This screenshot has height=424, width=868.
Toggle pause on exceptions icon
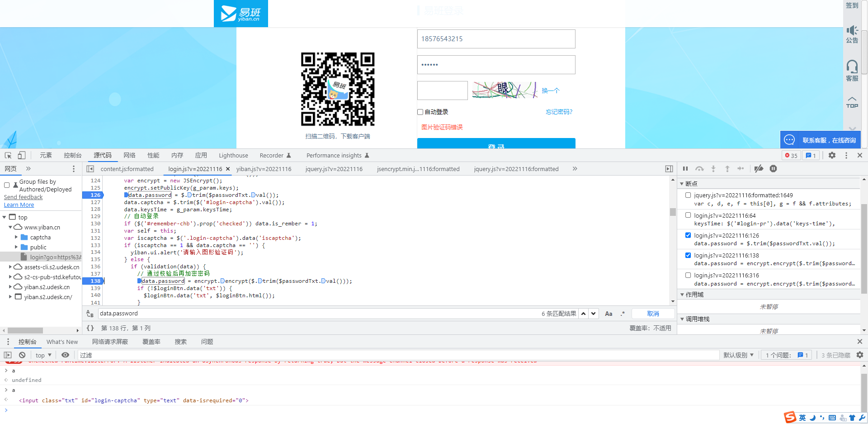(774, 169)
